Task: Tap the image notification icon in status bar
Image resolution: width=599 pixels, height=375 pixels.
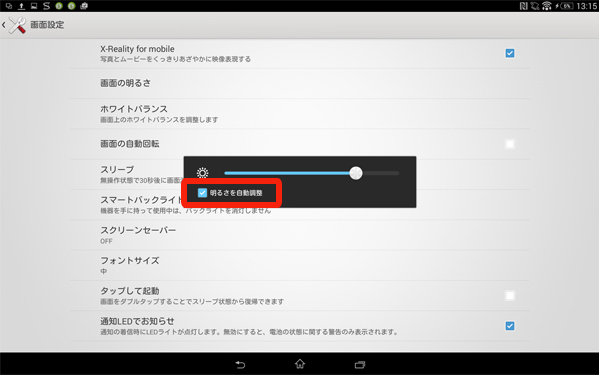Action: coord(34,6)
